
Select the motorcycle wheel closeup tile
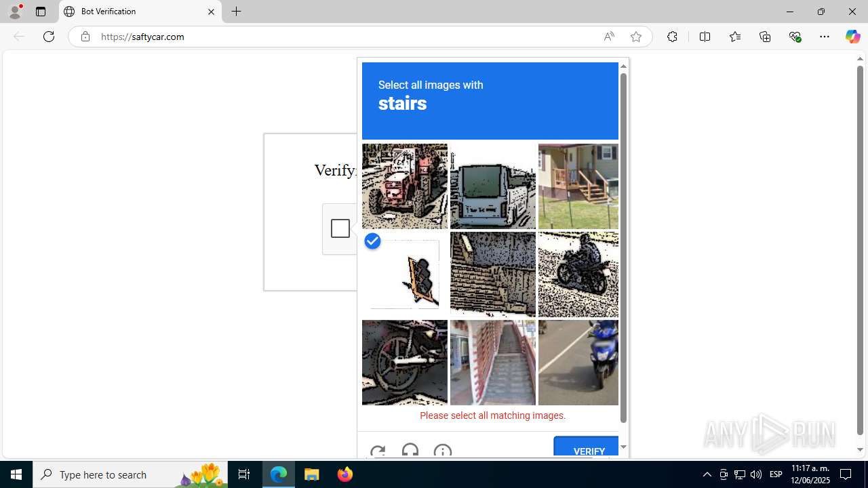[405, 363]
